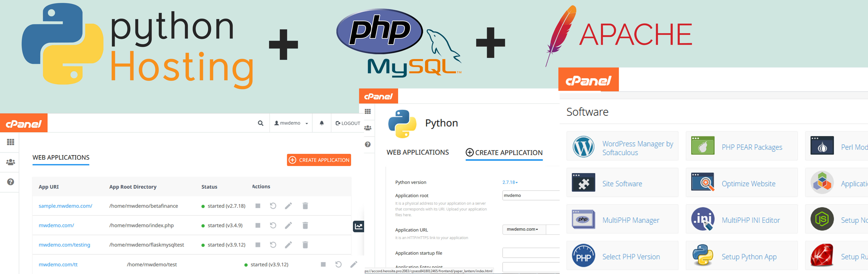Open the mwdemo.com/tt link
The height and width of the screenshot is (274, 868).
(58, 264)
